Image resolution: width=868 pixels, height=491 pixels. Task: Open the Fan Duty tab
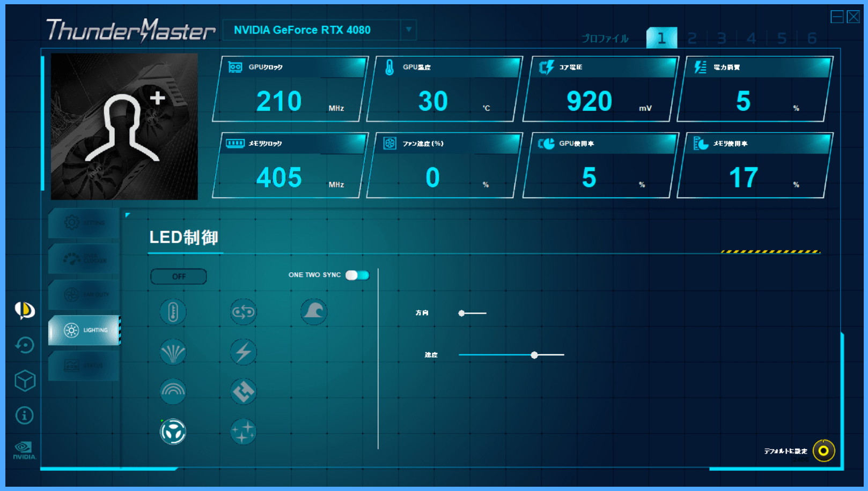[84, 294]
